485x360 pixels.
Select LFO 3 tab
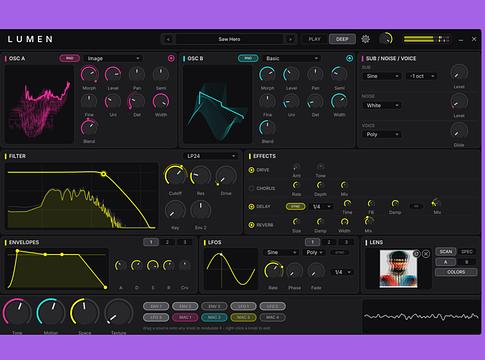point(346,242)
